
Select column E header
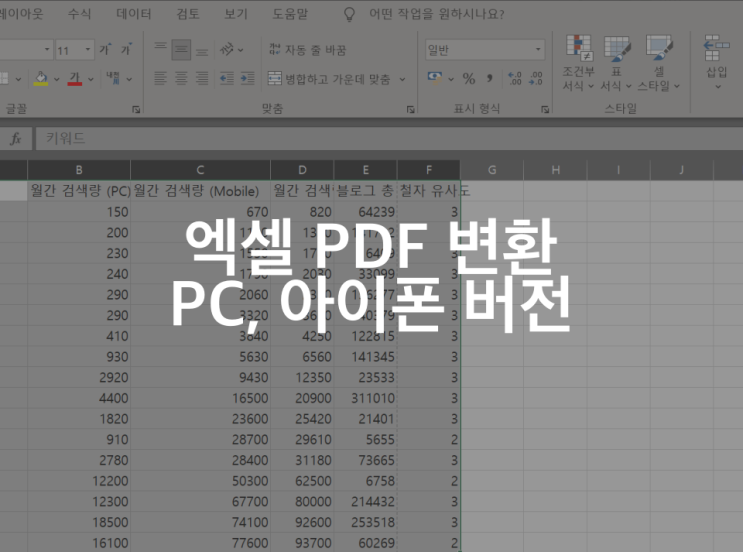pyautogui.click(x=365, y=170)
